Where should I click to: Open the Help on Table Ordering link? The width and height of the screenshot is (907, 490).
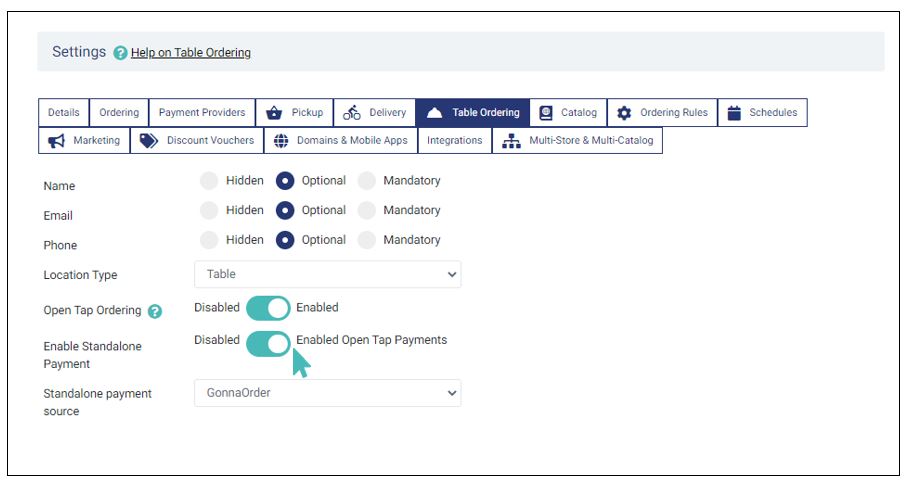191,53
